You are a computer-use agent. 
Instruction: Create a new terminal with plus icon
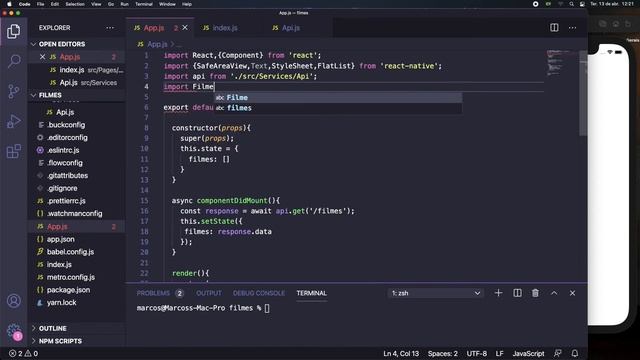pyautogui.click(x=498, y=293)
